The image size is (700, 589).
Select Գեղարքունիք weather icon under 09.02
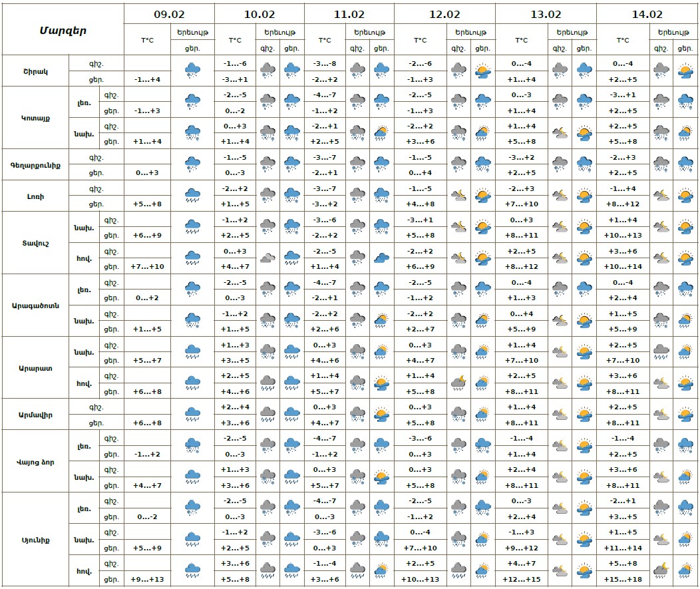[192, 164]
